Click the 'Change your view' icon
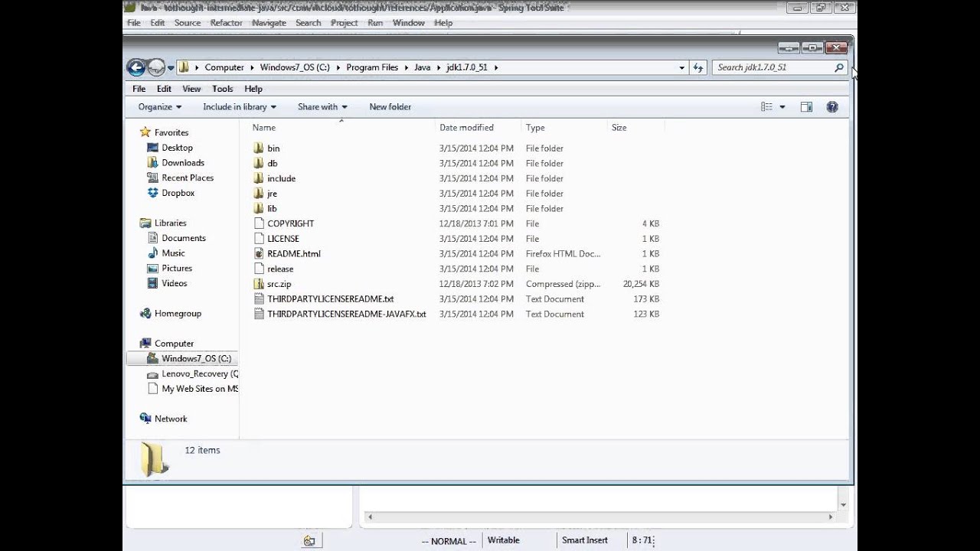The image size is (980, 551). (x=766, y=107)
